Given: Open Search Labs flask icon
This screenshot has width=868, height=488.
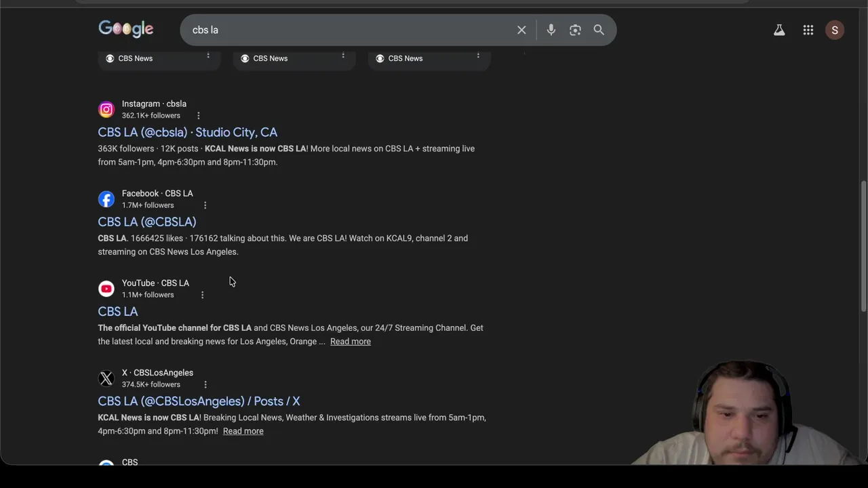Looking at the screenshot, I should point(779,30).
